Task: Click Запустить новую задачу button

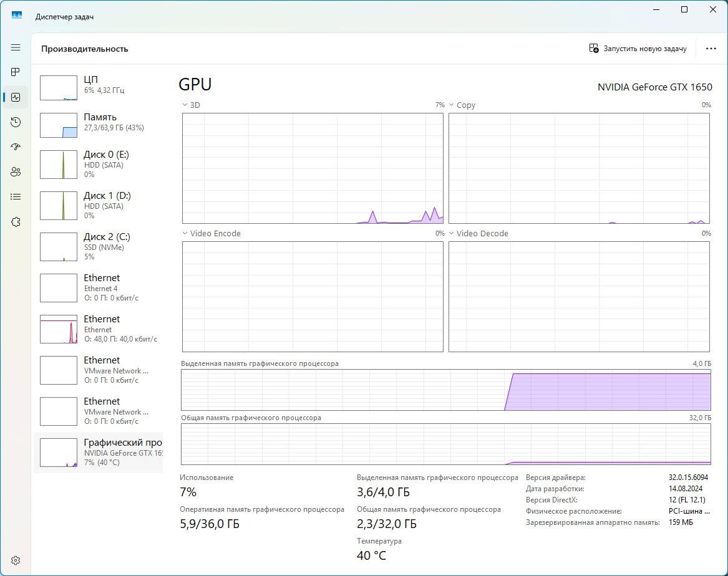Action: [638, 48]
